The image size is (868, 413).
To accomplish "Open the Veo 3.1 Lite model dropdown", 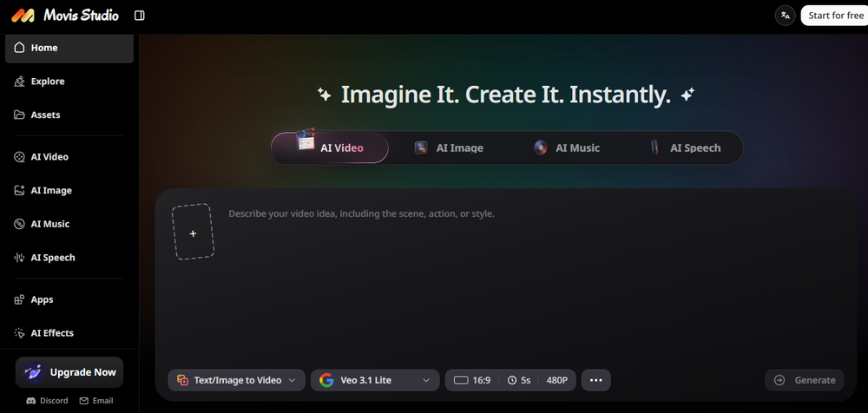I will click(x=375, y=380).
